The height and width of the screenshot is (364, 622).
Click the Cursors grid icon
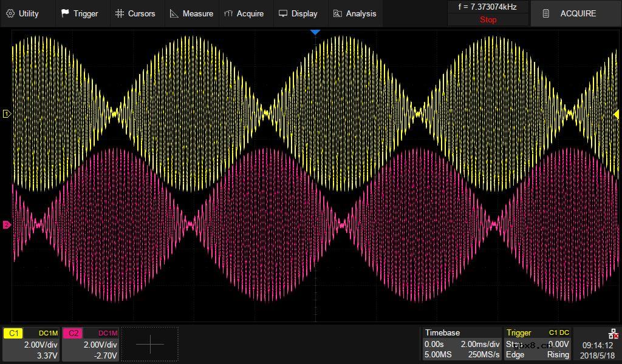[120, 13]
